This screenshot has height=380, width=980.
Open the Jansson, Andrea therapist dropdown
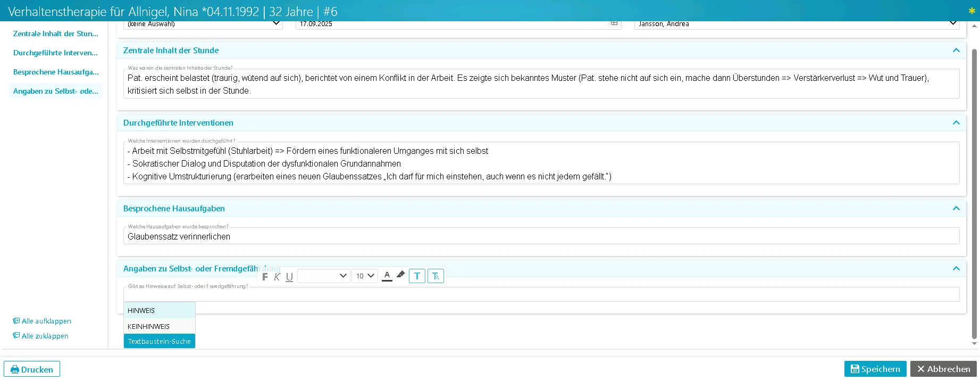point(796,23)
